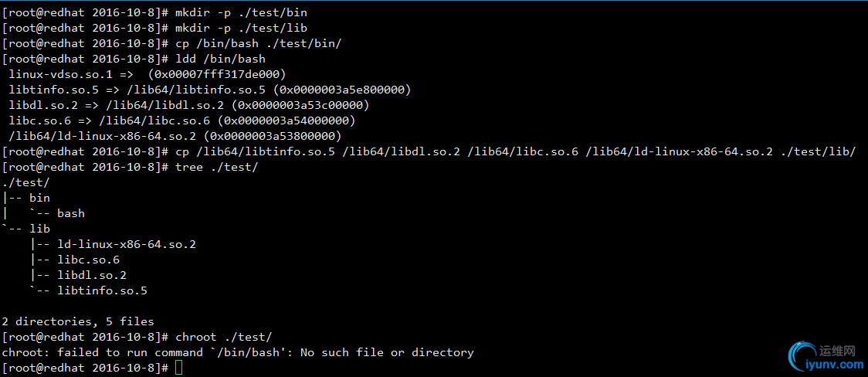Screen dimensions: 868x377
Task: Click the "2 directories, 5 files" summary line
Action: click(78, 321)
